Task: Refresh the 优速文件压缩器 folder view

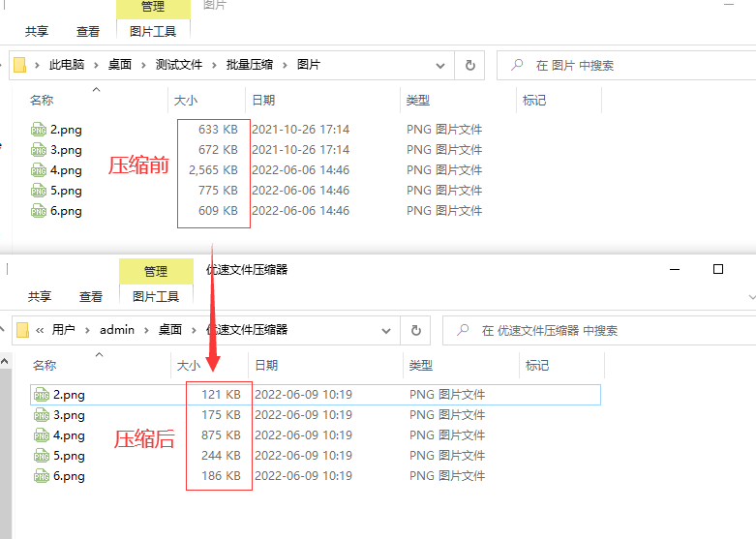Action: point(415,330)
